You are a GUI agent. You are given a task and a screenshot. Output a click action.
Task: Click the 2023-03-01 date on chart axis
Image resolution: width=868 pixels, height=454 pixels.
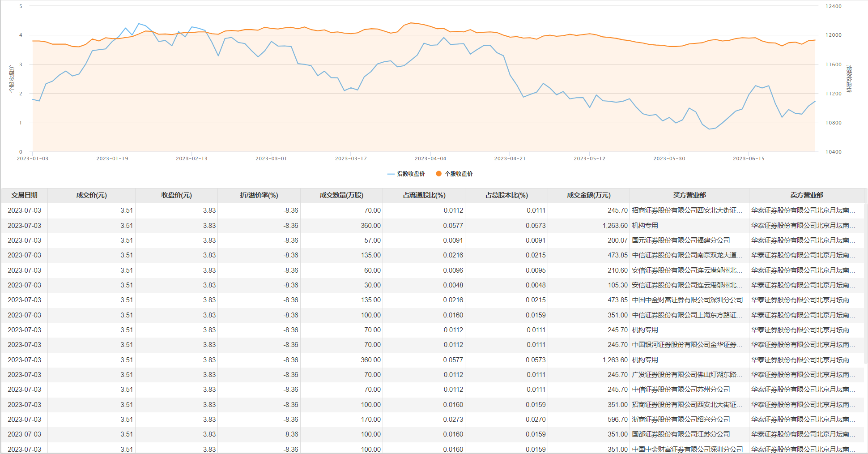(x=271, y=158)
